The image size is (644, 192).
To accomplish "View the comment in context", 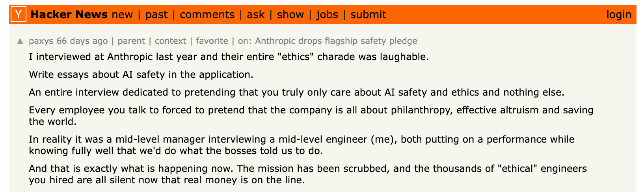I will point(170,41).
